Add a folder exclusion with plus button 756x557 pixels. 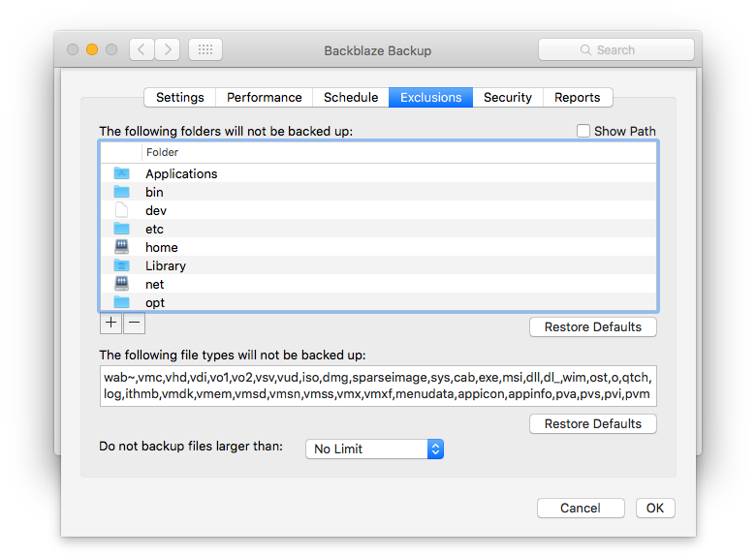click(x=110, y=323)
